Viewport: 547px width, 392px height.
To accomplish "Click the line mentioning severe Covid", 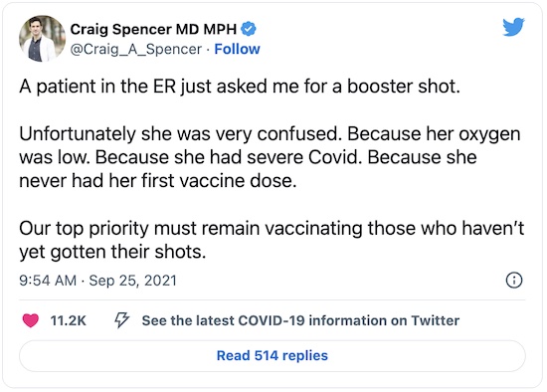I will [x=248, y=157].
